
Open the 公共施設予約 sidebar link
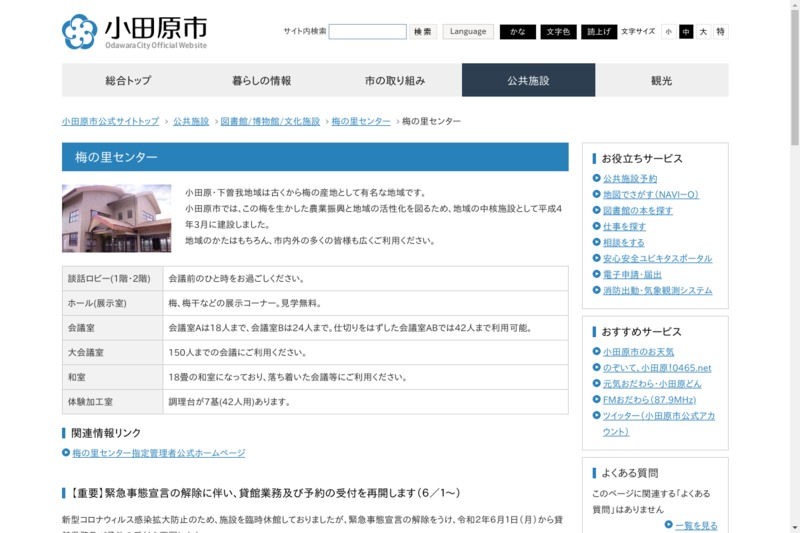click(x=630, y=179)
